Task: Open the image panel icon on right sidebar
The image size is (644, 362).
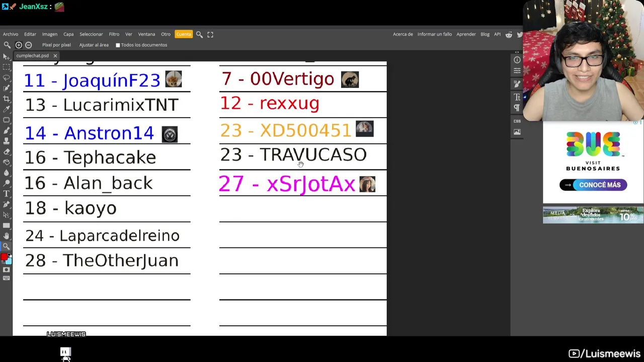Action: pos(517,132)
